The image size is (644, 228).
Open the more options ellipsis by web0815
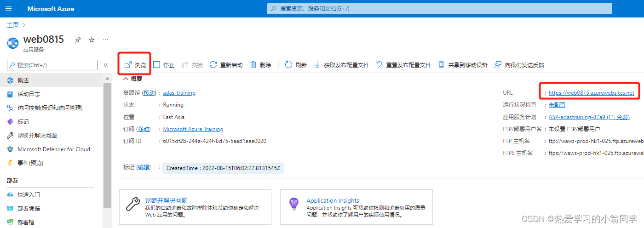click(x=105, y=40)
